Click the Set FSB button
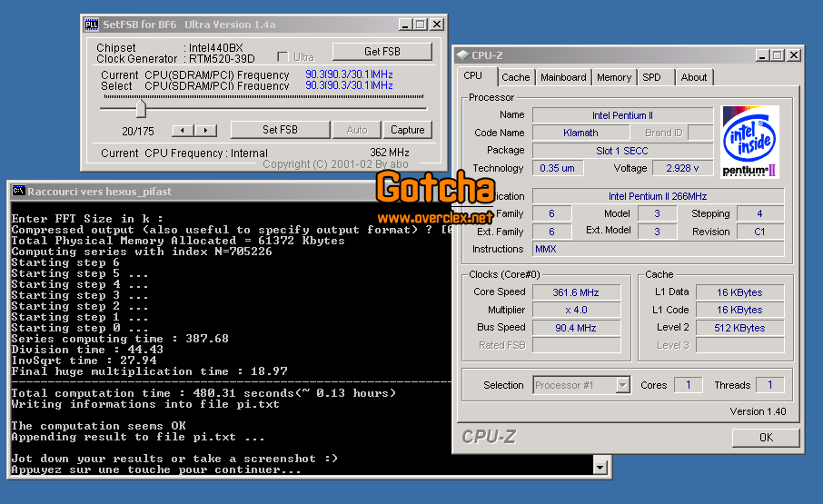Viewport: 823px width, 504px height. (x=281, y=130)
